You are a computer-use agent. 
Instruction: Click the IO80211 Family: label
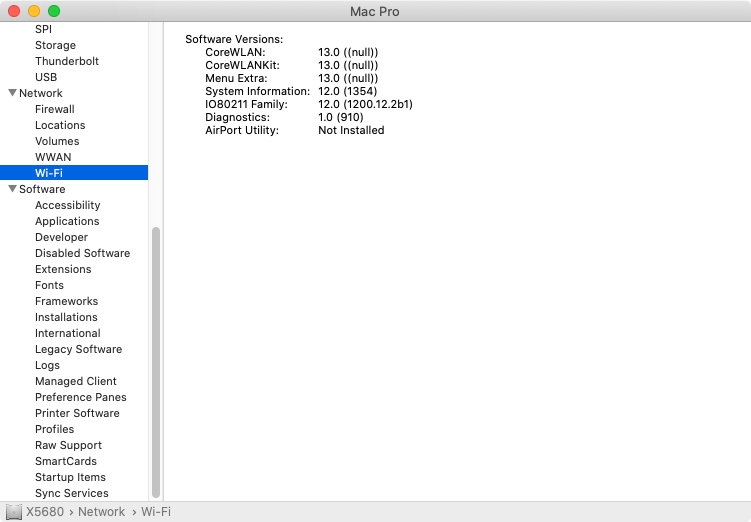[x=246, y=104]
